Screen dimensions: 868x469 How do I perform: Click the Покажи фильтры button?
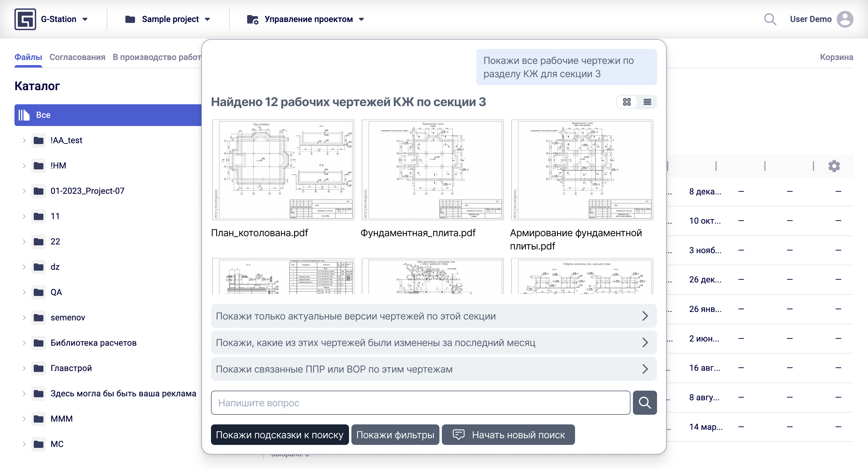click(395, 435)
